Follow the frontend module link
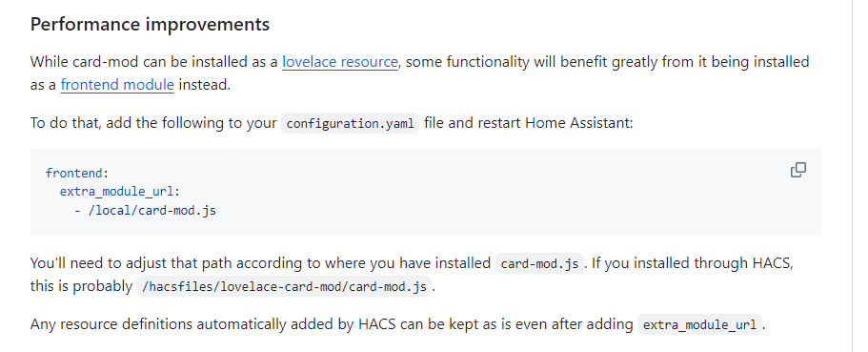The height and width of the screenshot is (352, 868). coord(117,85)
